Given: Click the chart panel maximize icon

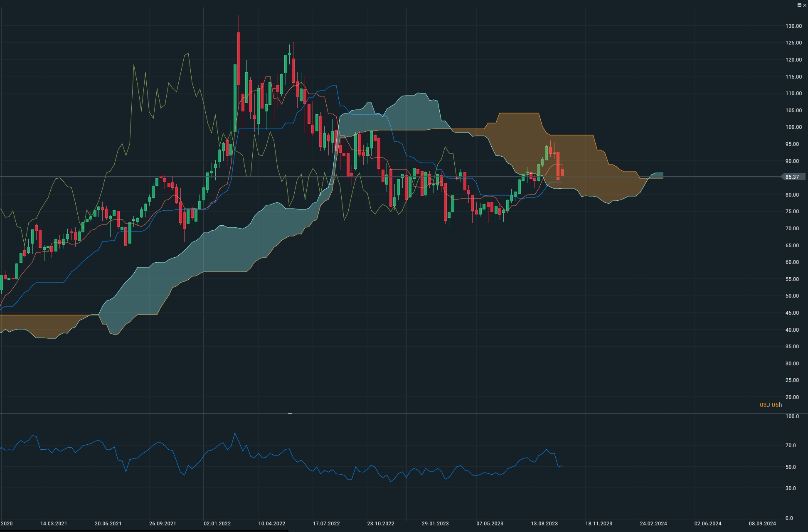Looking at the screenshot, I should pos(799,5).
